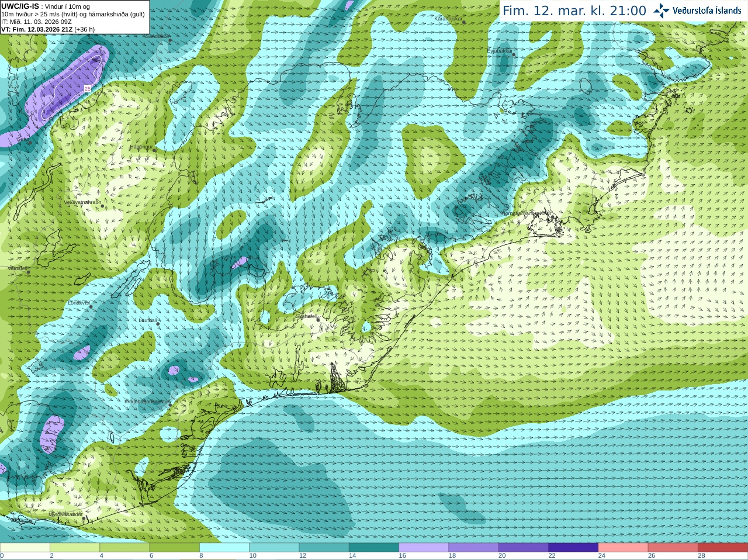Click the 24–26 m/s pink legend swatch
Screen dimensions: 748x560
coord(624,548)
